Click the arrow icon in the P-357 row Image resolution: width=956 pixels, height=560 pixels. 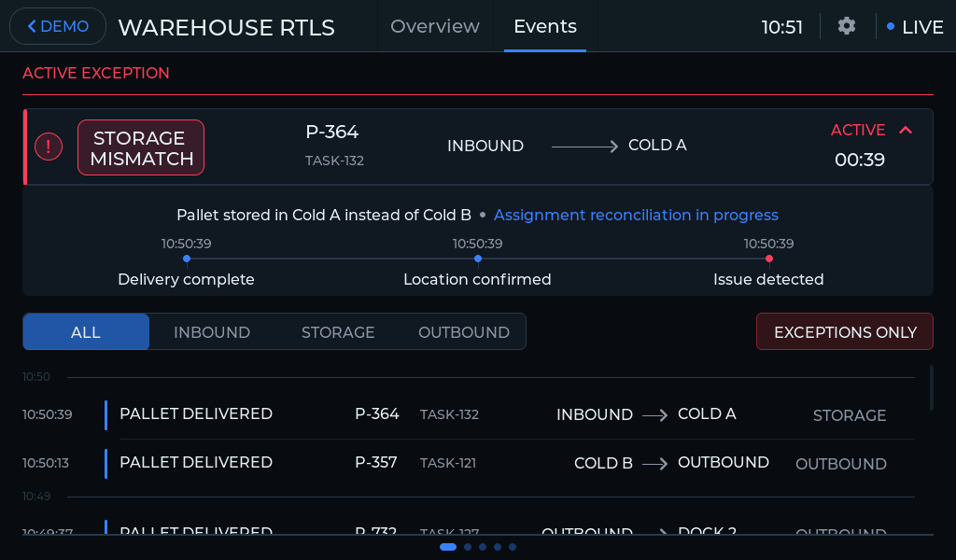655,464
